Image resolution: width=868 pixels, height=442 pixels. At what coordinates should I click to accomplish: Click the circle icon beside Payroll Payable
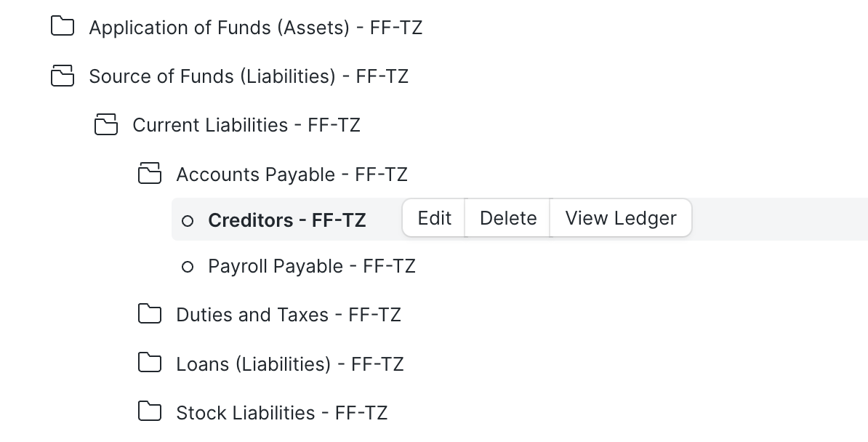pos(188,267)
